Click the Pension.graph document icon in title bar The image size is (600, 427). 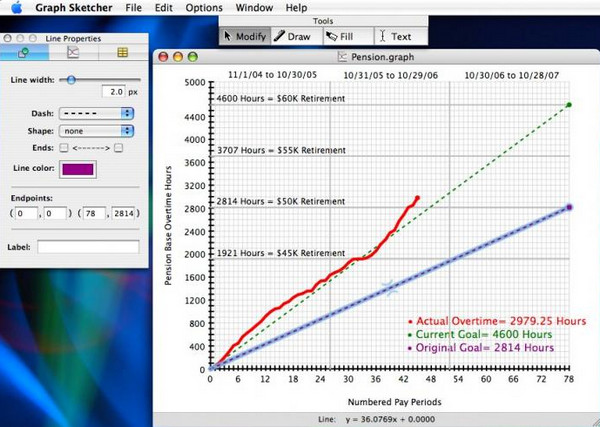click(342, 57)
